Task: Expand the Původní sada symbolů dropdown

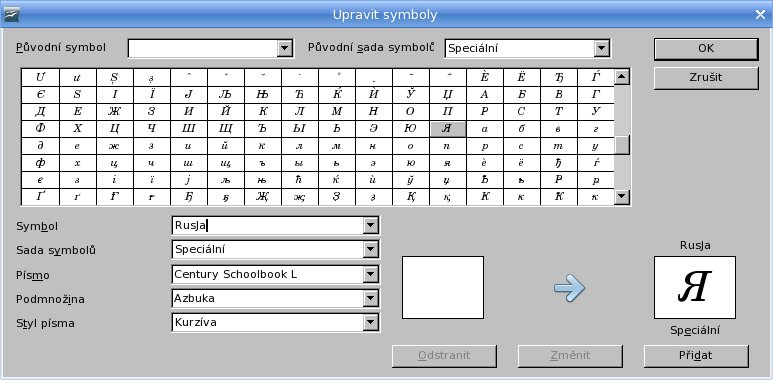Action: pyautogui.click(x=601, y=48)
